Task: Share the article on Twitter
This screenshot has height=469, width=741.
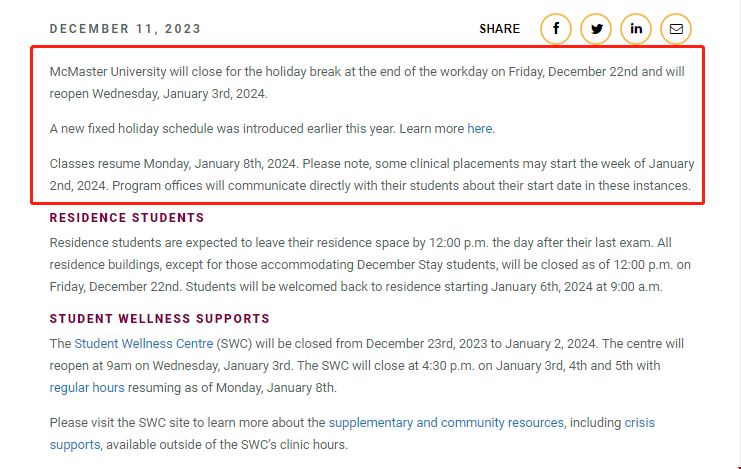Action: click(596, 29)
